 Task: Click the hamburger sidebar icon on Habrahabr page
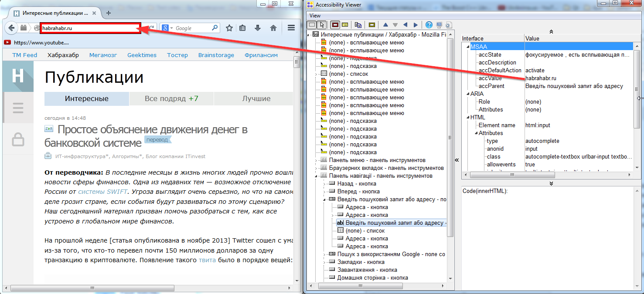[x=18, y=107]
